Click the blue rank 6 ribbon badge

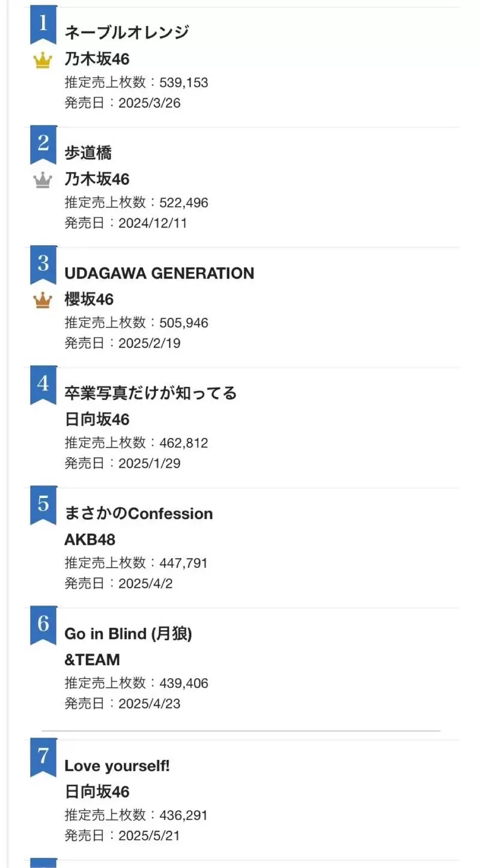pos(43,625)
